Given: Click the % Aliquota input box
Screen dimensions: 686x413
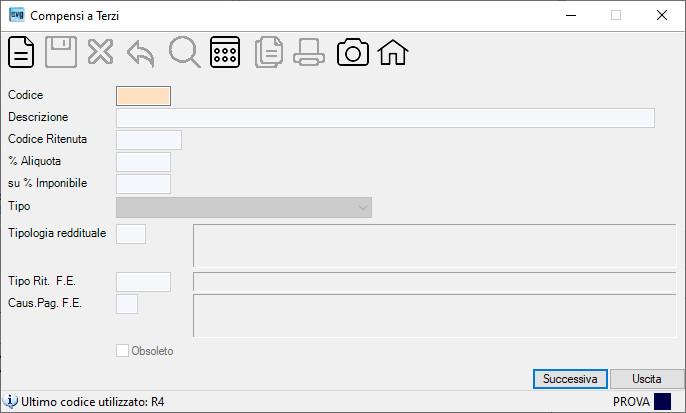Looking at the screenshot, I should pos(144,162).
